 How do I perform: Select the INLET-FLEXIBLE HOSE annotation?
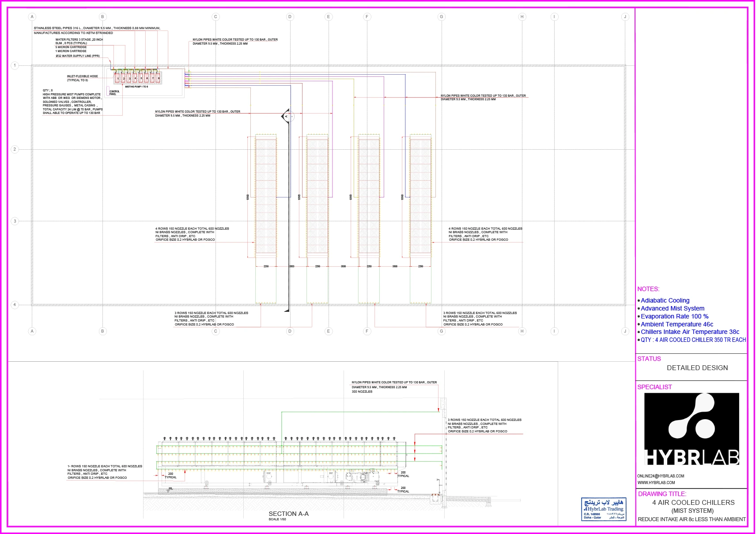[x=83, y=78]
